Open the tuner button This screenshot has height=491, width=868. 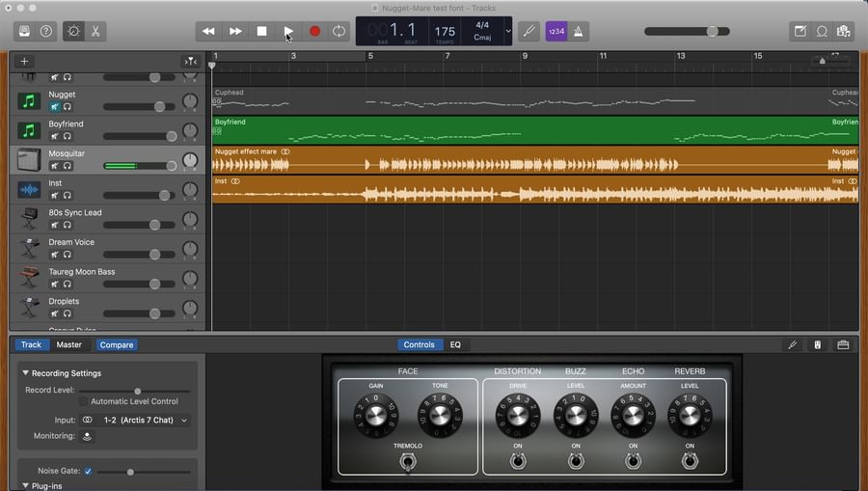click(x=529, y=32)
